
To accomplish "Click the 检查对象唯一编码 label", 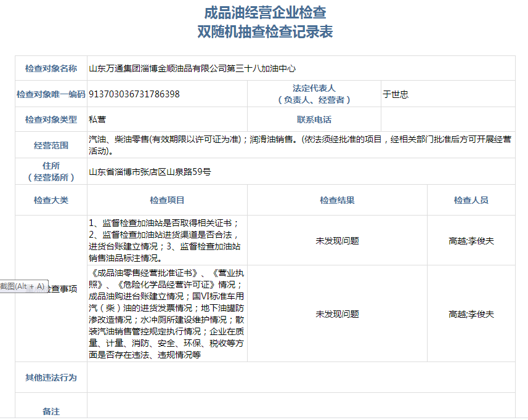I will click(x=51, y=94).
